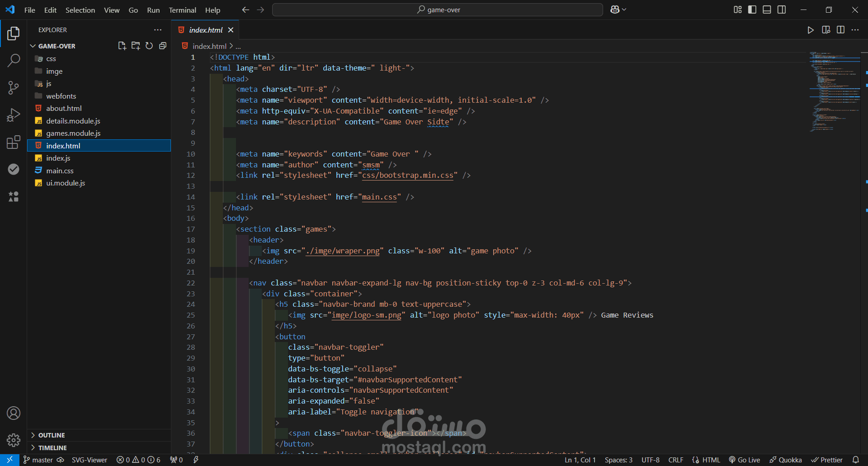Collapse all folders in Explorer

point(163,46)
